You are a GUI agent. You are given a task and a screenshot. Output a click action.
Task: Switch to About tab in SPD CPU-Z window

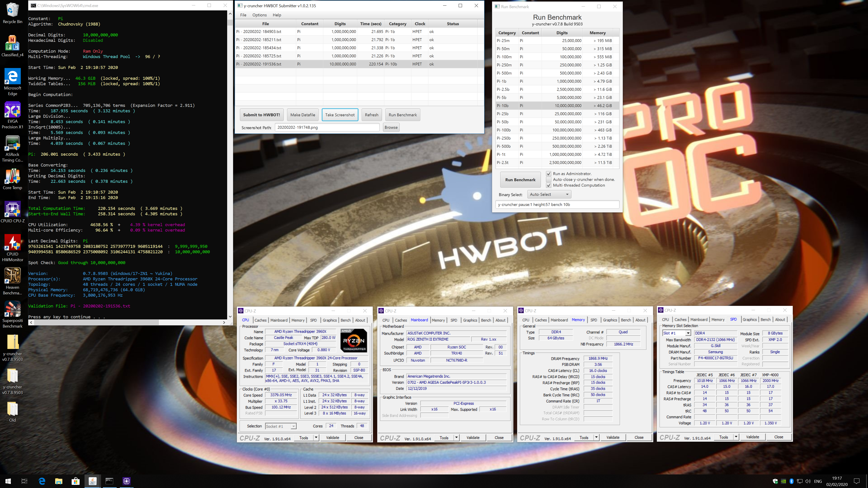[780, 319]
